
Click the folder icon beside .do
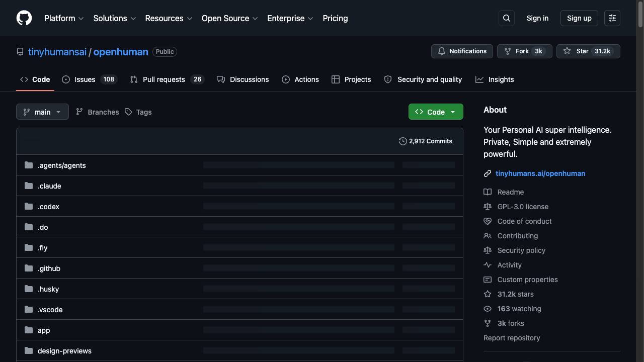[29, 227]
